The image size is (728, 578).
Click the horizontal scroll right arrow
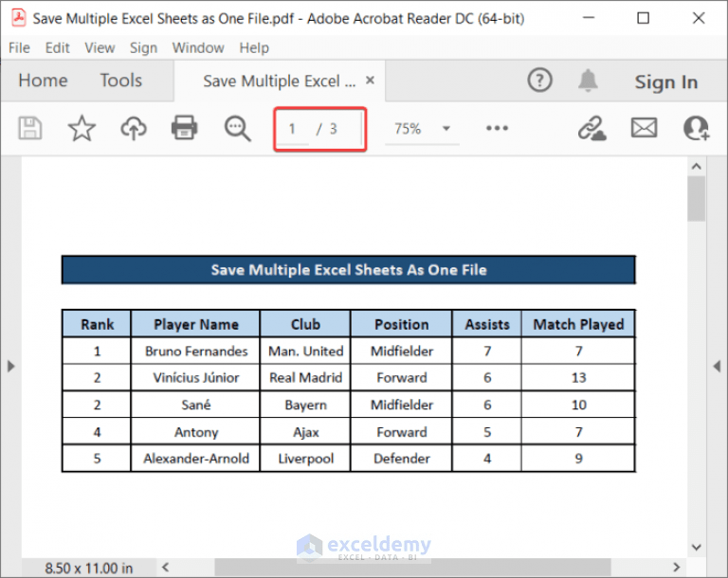click(677, 567)
